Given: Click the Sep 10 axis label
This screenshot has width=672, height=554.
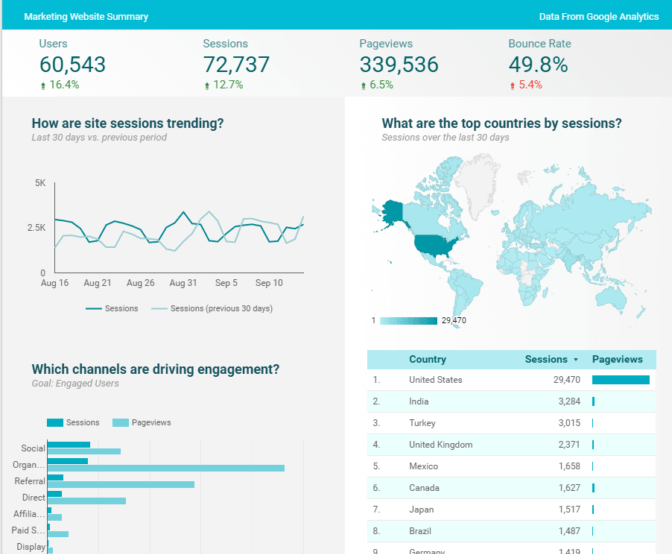Looking at the screenshot, I should click(x=269, y=283).
